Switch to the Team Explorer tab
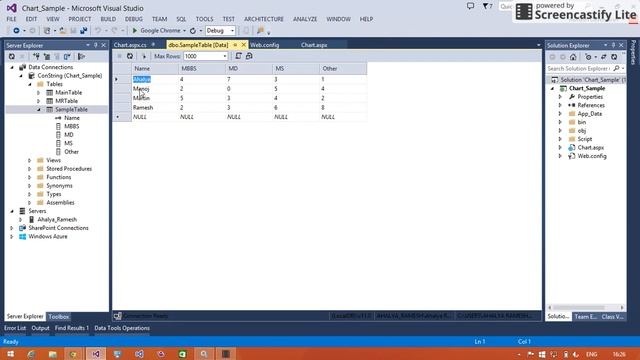Viewport: 640px width, 360px height. (x=585, y=317)
